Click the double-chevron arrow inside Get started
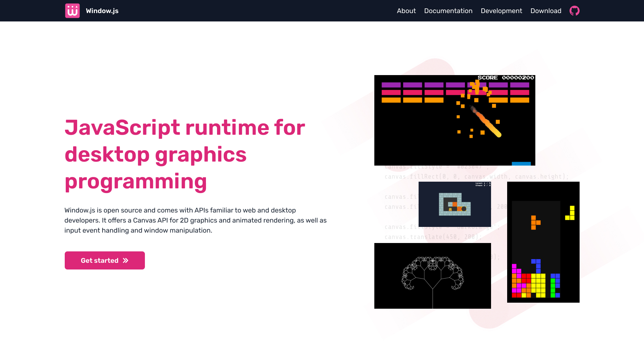Viewport: 644px width, 362px height. (125, 260)
